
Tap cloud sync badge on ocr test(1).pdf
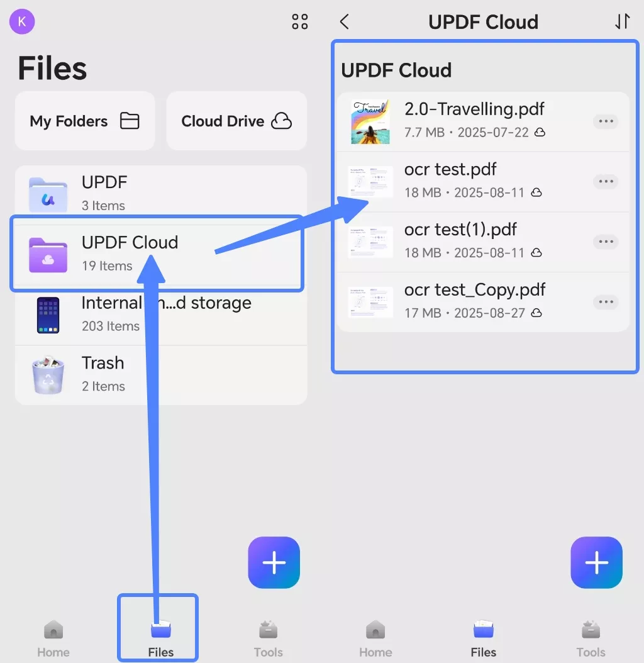pyautogui.click(x=536, y=253)
